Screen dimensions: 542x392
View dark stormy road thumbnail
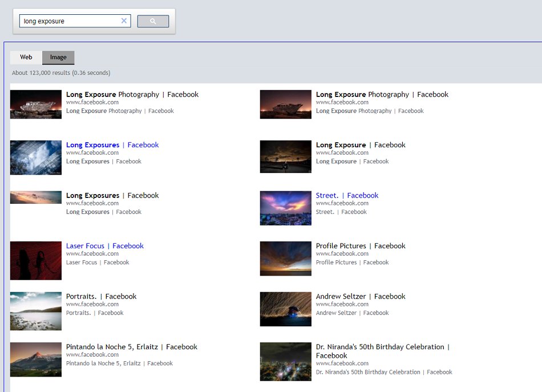pos(285,156)
